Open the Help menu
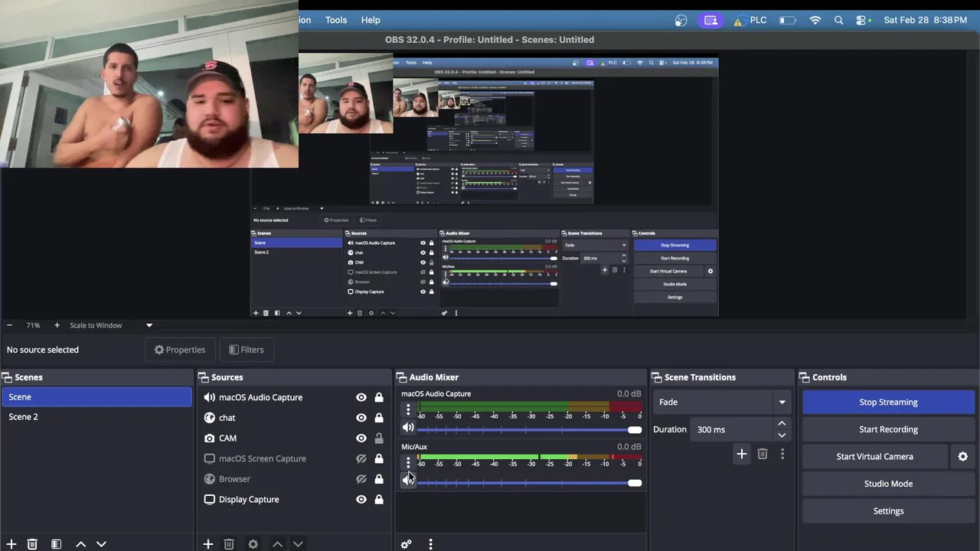This screenshot has height=551, width=980. pyautogui.click(x=371, y=20)
